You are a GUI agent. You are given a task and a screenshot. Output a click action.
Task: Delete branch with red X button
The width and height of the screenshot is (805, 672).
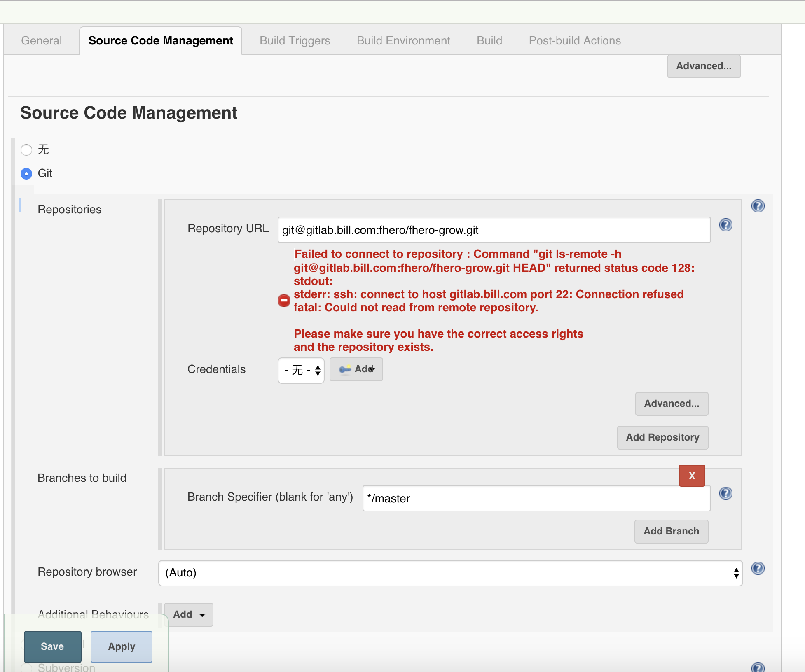[692, 476]
